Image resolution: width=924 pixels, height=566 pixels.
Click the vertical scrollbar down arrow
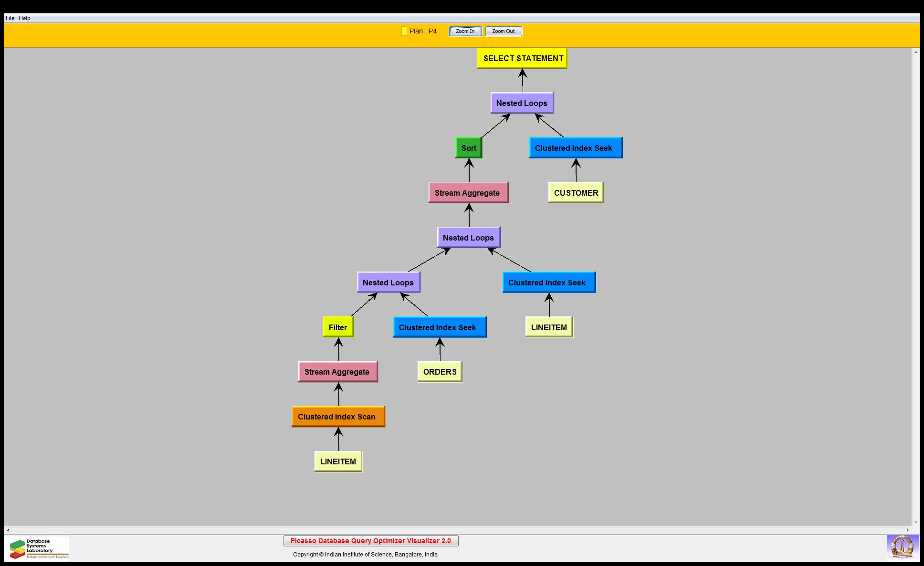click(915, 523)
